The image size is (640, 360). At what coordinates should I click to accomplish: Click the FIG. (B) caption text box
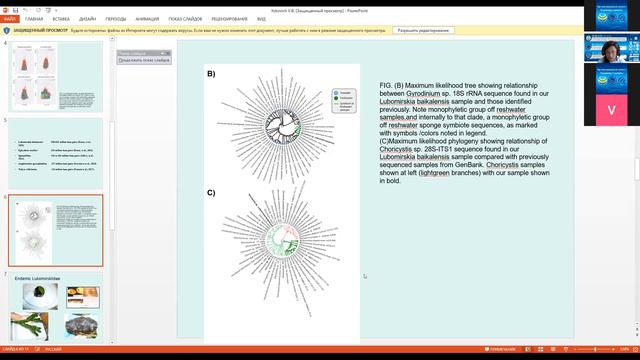point(464,133)
